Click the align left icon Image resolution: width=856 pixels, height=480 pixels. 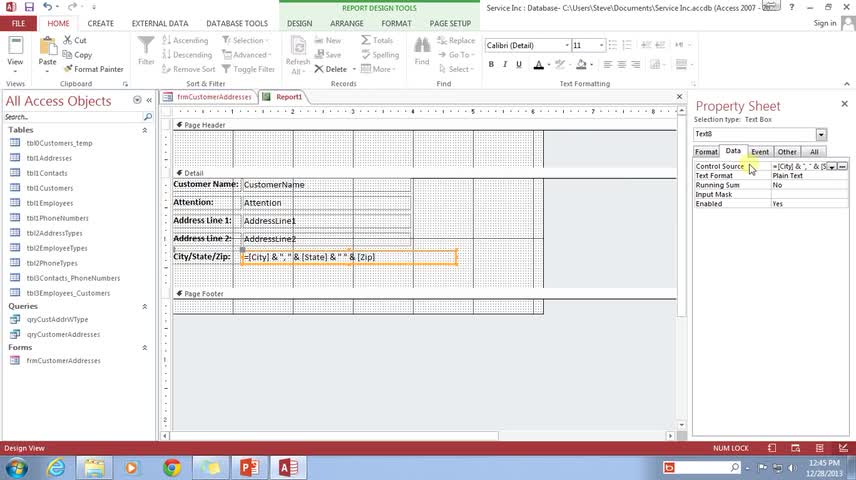point(608,64)
